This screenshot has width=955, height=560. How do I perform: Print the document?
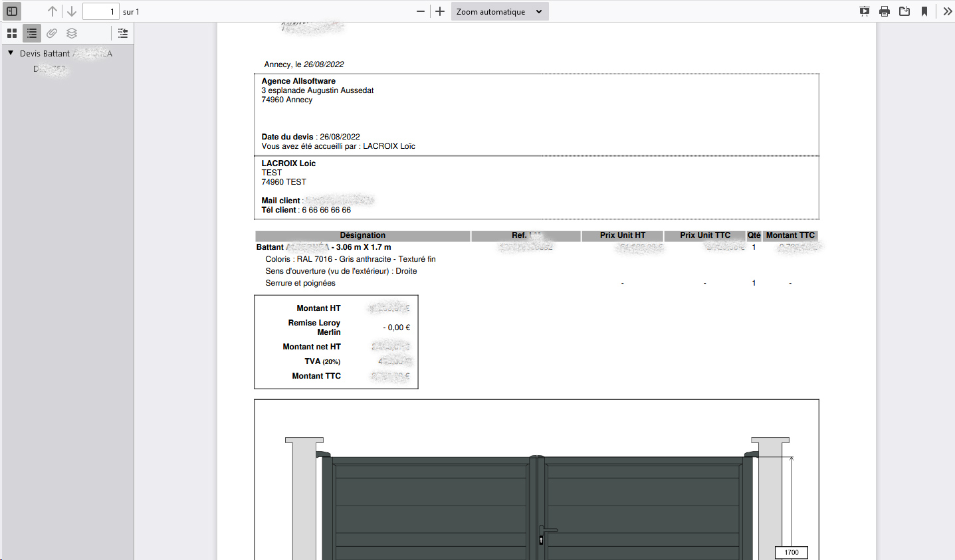click(x=885, y=11)
